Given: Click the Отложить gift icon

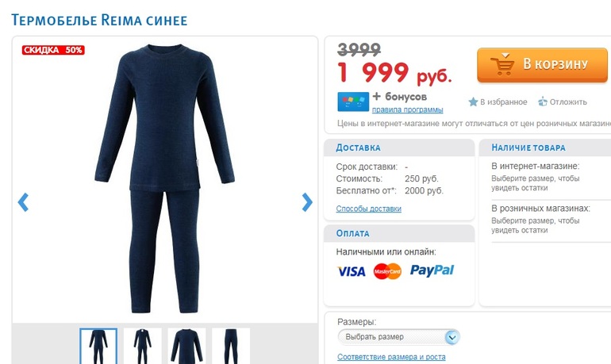Looking at the screenshot, I should [x=543, y=102].
